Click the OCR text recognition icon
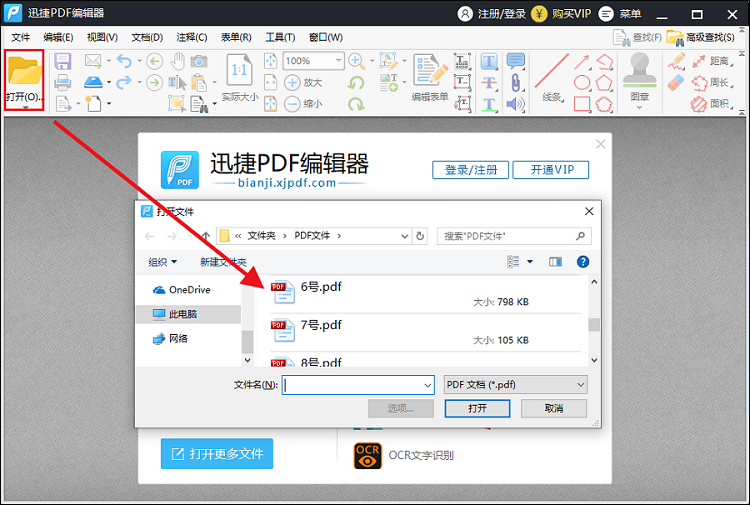750x505 pixels. click(x=367, y=455)
